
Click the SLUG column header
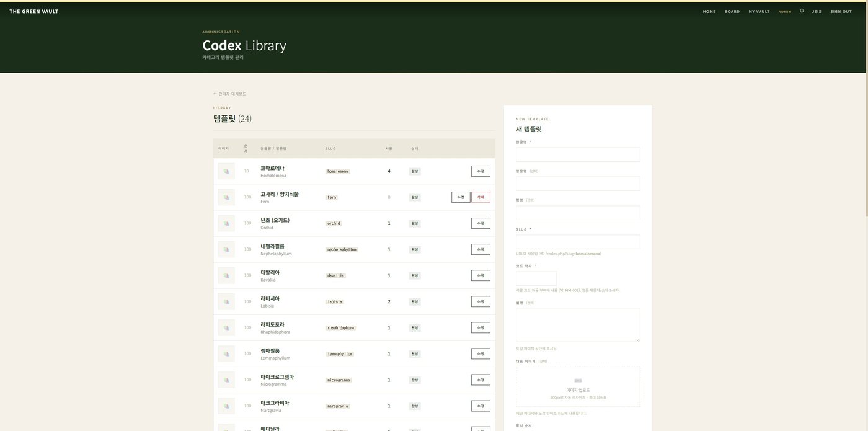[x=330, y=149]
